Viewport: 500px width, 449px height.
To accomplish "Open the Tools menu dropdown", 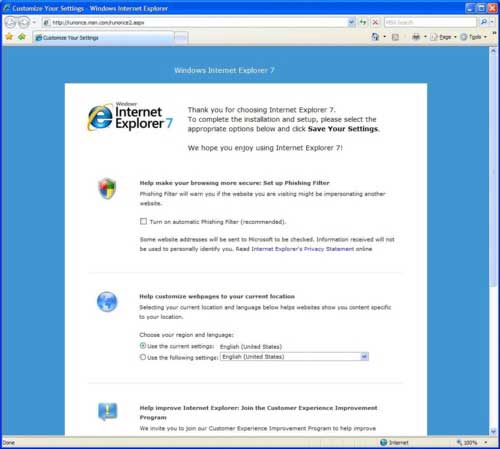I will [474, 37].
